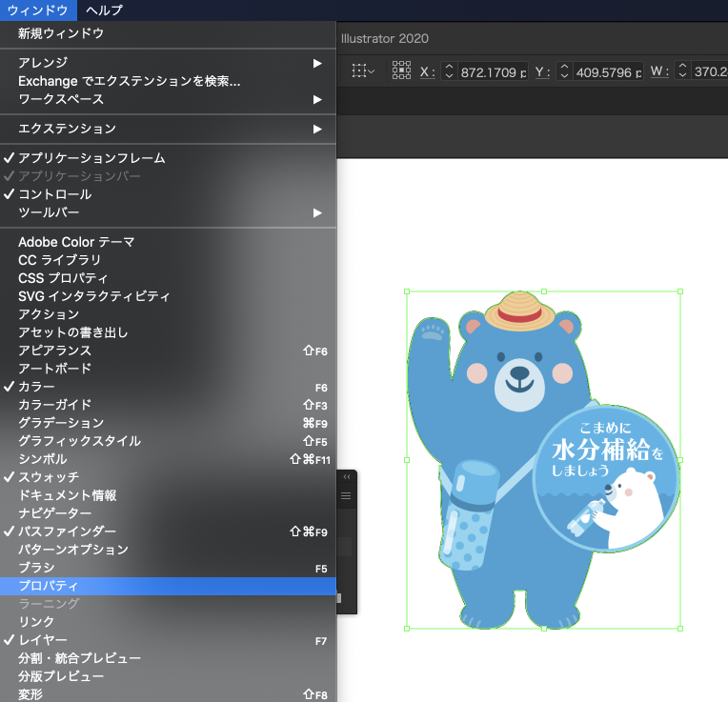728x702 pixels.
Task: Edit the X position field 872.1709
Action: point(493,72)
